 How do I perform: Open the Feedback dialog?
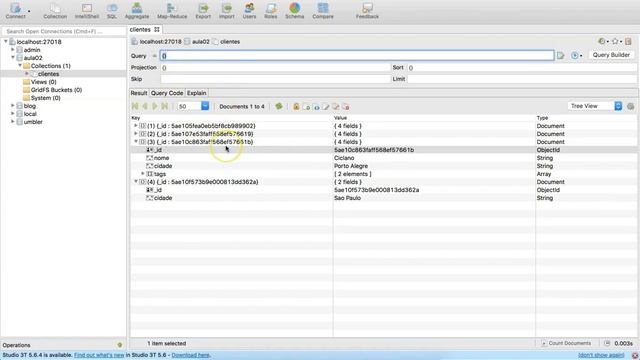[x=367, y=11]
